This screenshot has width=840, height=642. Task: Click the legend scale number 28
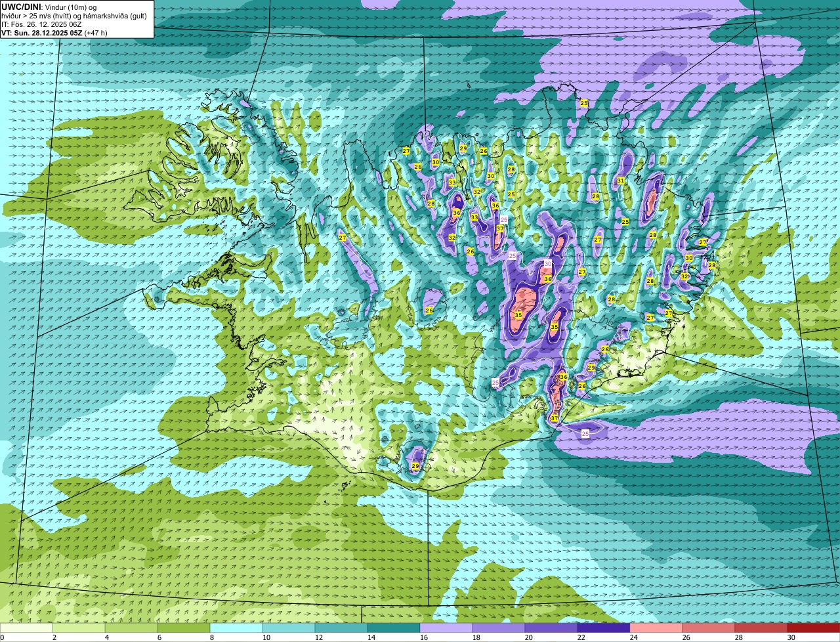738,637
